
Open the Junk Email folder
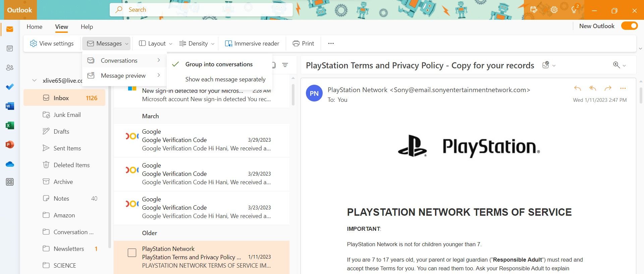(x=64, y=115)
